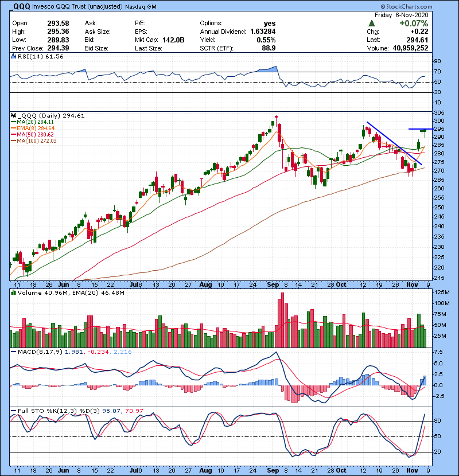Click the Nov label on the bottom date axis

[412, 470]
